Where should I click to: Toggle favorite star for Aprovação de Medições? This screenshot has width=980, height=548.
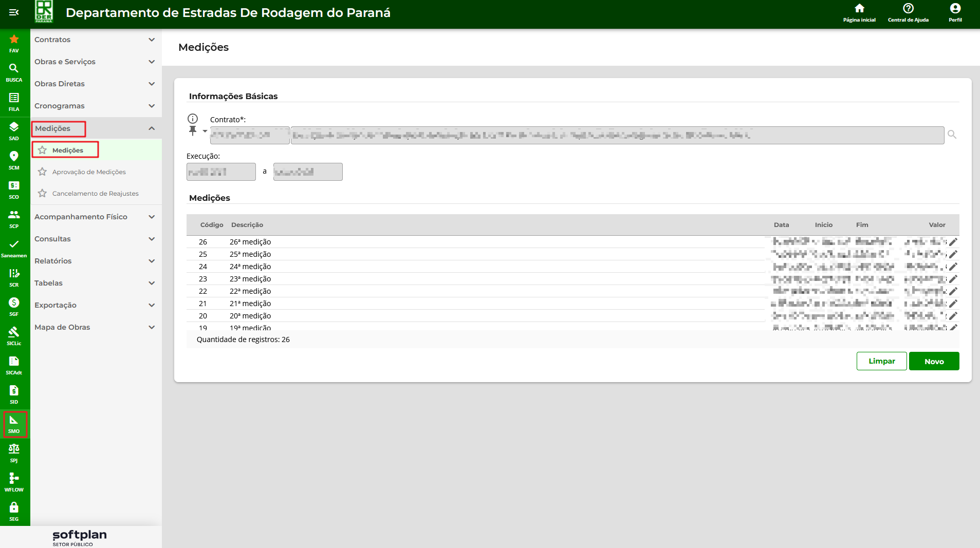point(42,172)
